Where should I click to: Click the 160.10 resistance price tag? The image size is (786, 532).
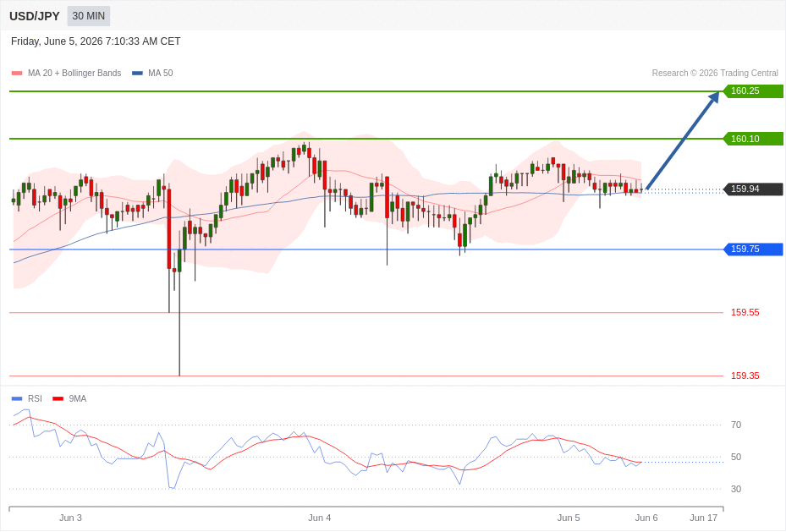[753, 139]
